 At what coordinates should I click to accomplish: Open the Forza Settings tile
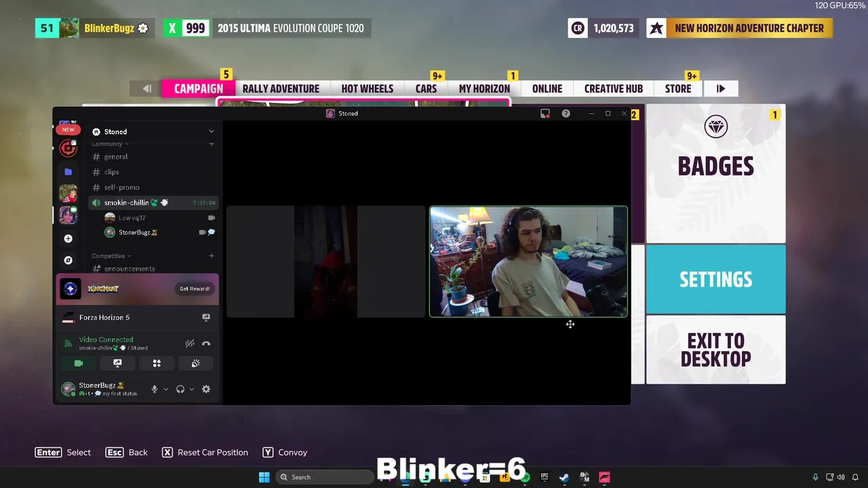(x=715, y=279)
